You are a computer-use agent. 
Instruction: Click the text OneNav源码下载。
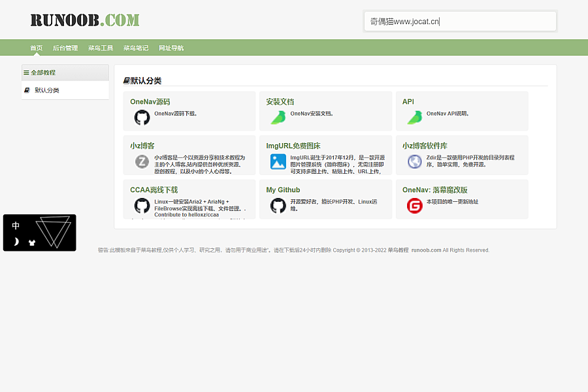(176, 113)
